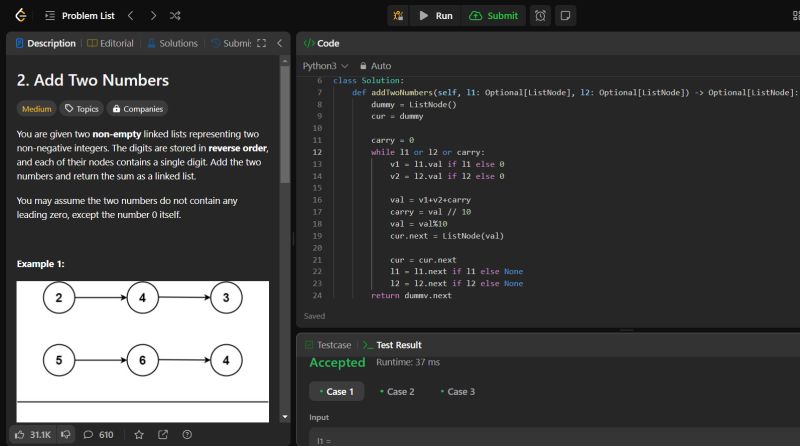Viewport: 800px width, 446px height.
Task: Open the timer alarm clock icon
Action: click(540, 16)
